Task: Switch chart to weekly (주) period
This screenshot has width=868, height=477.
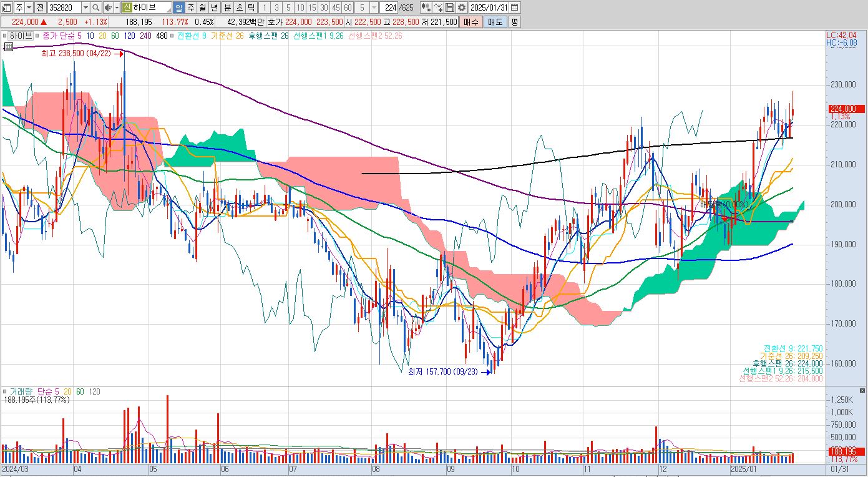Action: click(x=190, y=7)
